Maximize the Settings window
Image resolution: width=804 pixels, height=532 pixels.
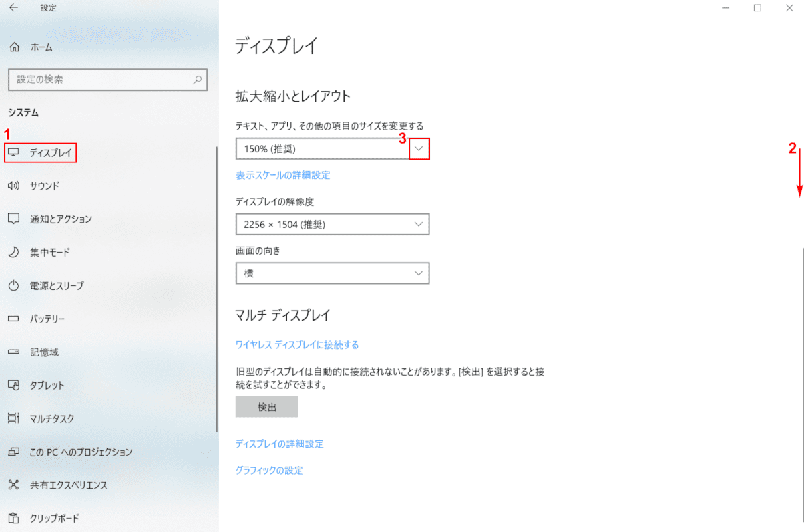[x=757, y=8]
